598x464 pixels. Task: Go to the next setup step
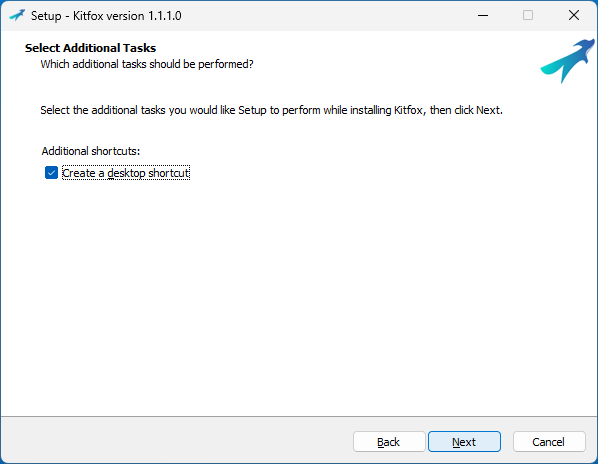click(x=464, y=442)
